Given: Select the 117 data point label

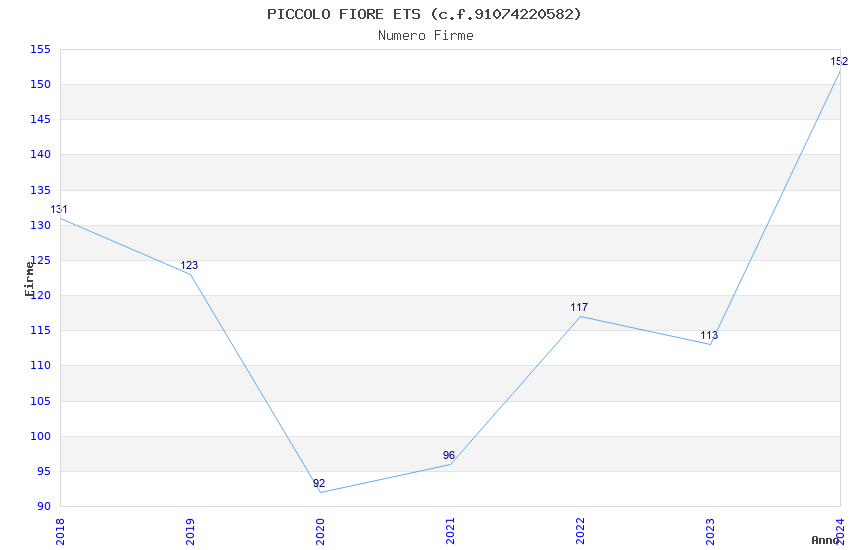Looking at the screenshot, I should click(x=579, y=308).
